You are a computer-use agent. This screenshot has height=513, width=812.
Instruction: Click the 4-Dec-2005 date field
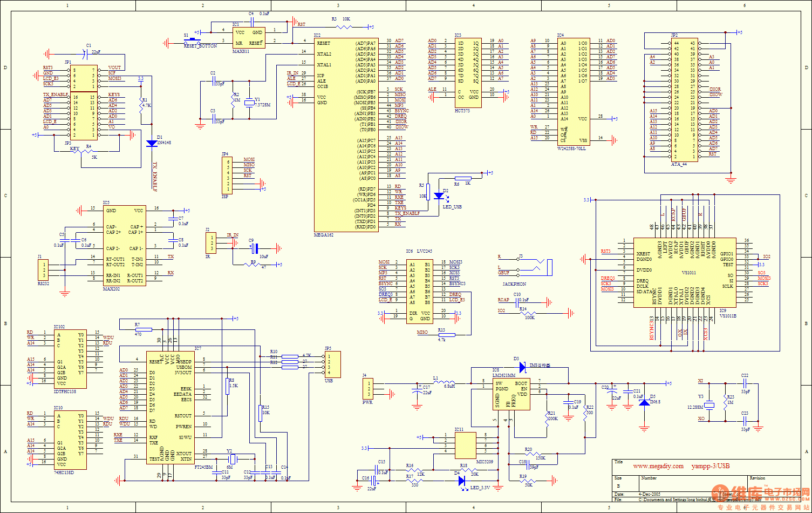point(651,494)
